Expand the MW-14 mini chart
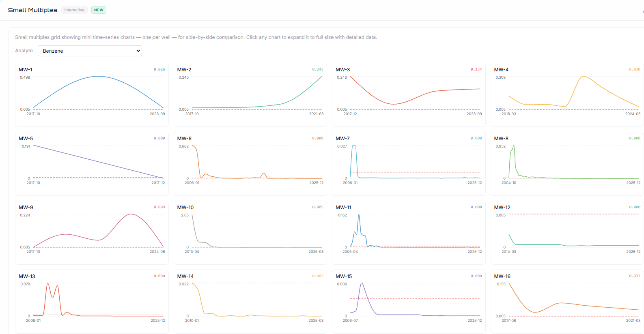This screenshot has height=334, width=644. [x=250, y=301]
